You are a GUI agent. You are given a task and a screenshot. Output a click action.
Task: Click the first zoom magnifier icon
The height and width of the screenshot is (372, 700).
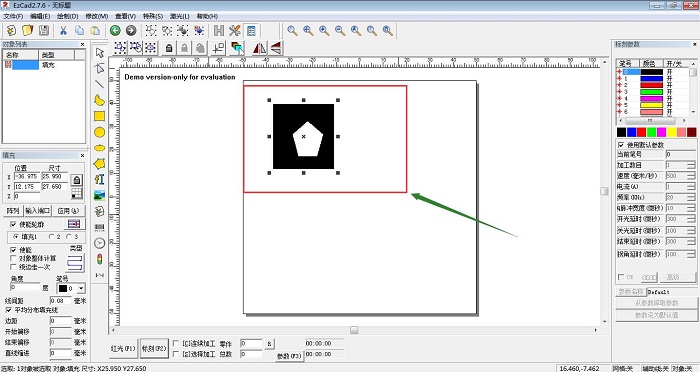[292, 30]
